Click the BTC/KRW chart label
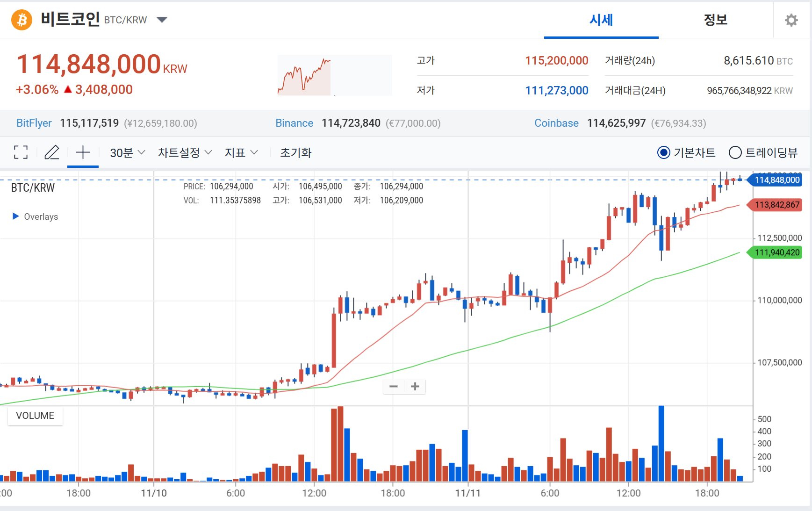 click(x=33, y=188)
